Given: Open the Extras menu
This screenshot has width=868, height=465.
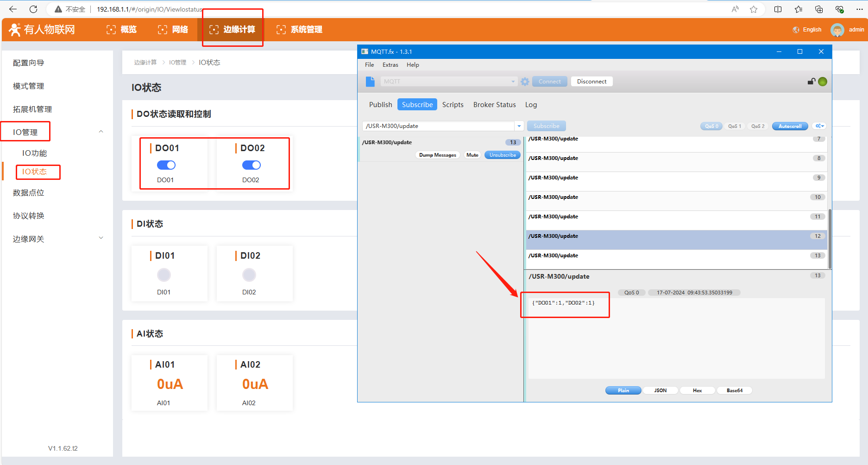Looking at the screenshot, I should [390, 65].
